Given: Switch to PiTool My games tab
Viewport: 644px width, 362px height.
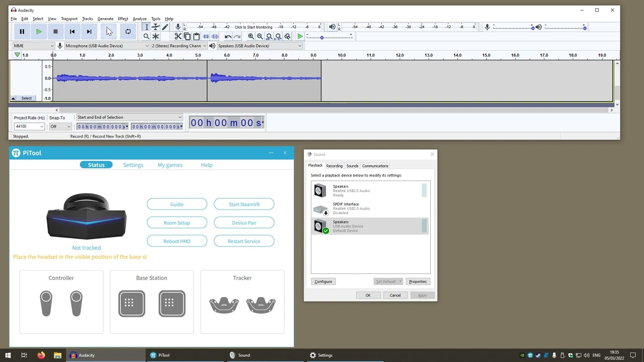Looking at the screenshot, I should tap(170, 165).
